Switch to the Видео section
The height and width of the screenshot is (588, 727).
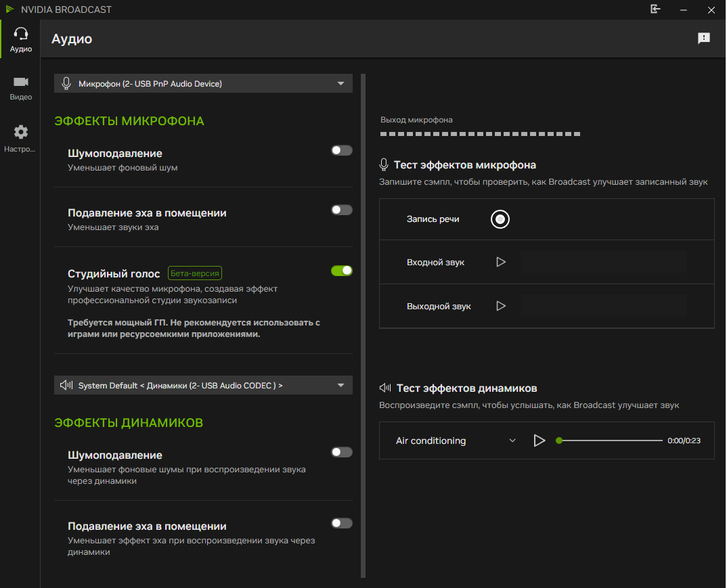click(20, 88)
